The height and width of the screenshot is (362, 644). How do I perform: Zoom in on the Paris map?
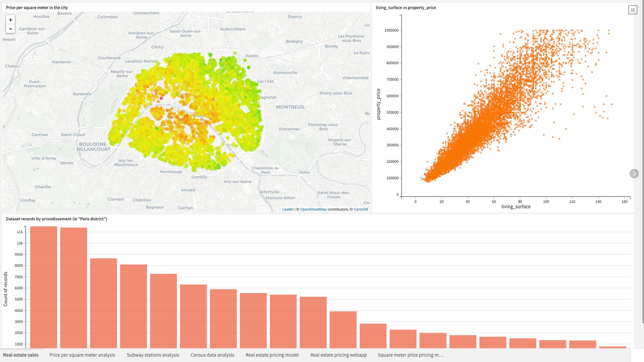pos(10,20)
